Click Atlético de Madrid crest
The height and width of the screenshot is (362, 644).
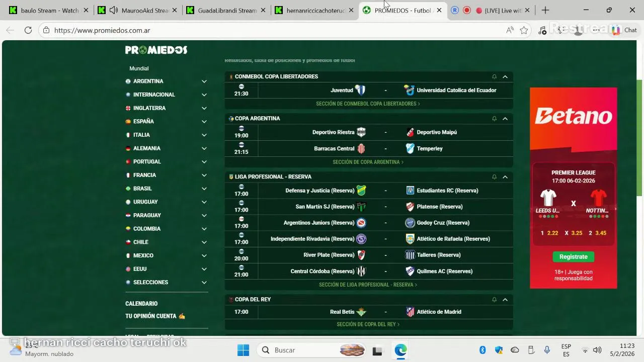coord(410,312)
